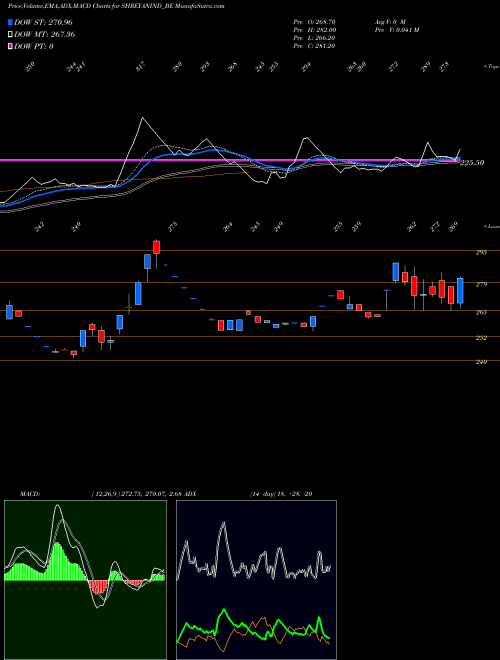Click the Pre L: 266.20 value
Screen dimensions: 500x660
(314, 38)
